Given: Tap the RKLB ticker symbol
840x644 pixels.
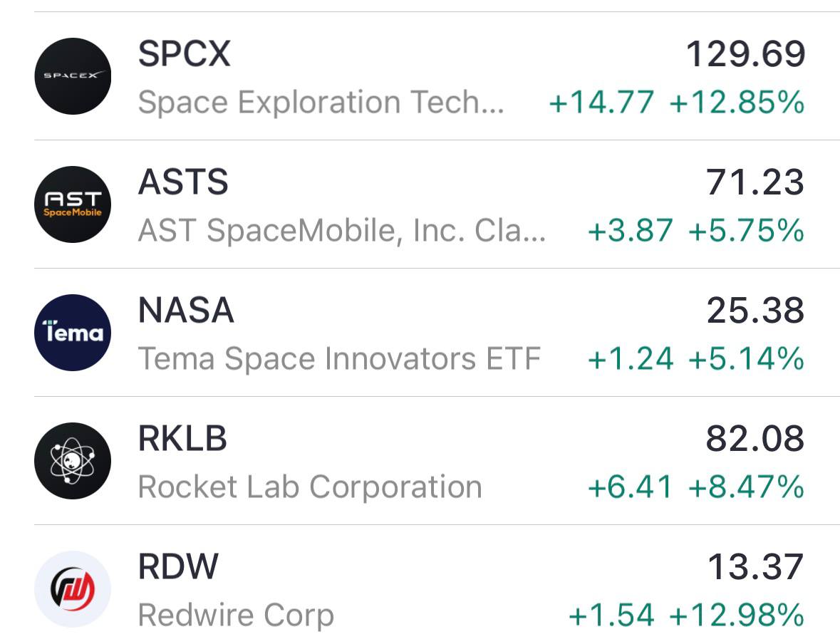Looking at the screenshot, I should coord(182,438).
